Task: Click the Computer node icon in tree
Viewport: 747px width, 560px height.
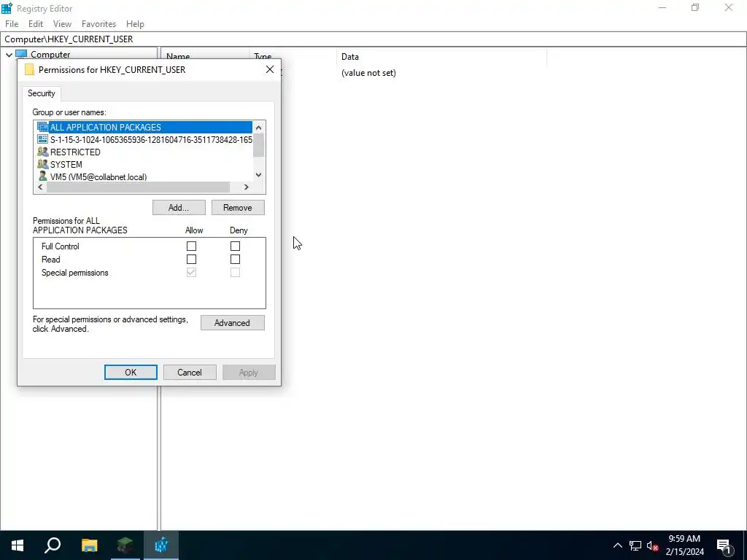Action: tap(21, 54)
